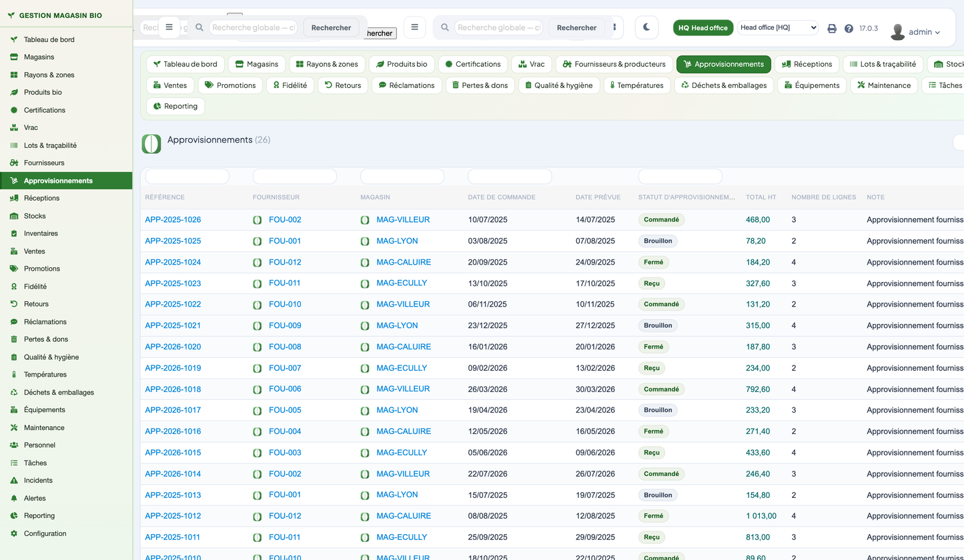
Task: Click the print icon in the header
Action: coord(832,29)
